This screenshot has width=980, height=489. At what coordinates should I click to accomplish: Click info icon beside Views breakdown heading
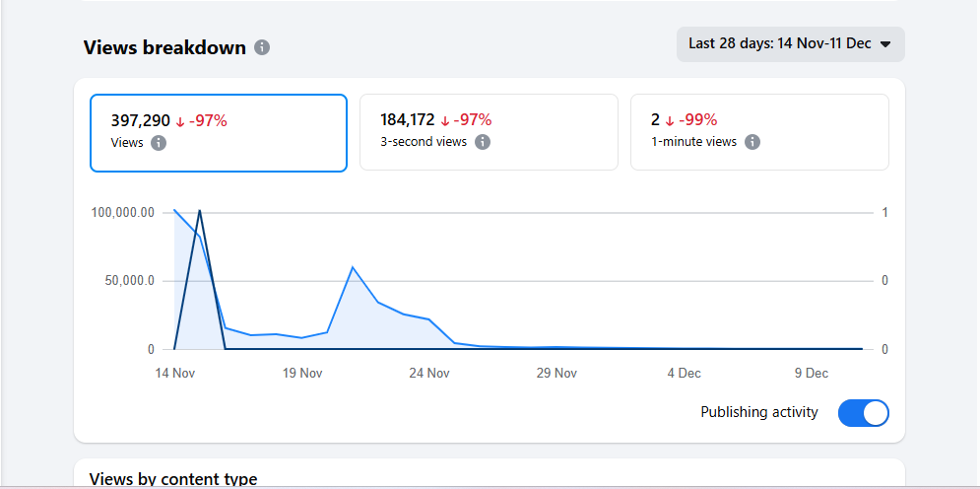(x=262, y=47)
